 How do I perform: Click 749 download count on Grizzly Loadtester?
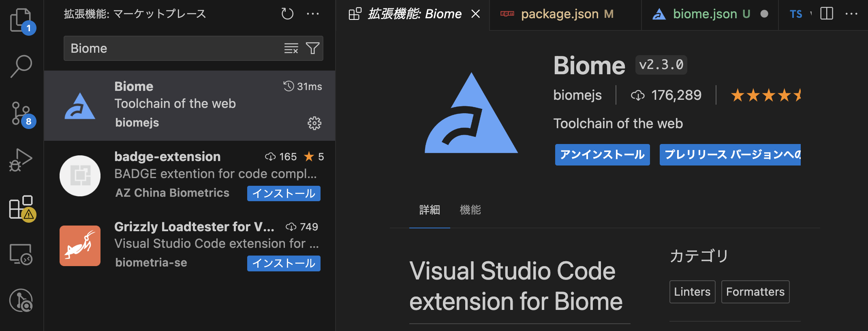point(302,227)
